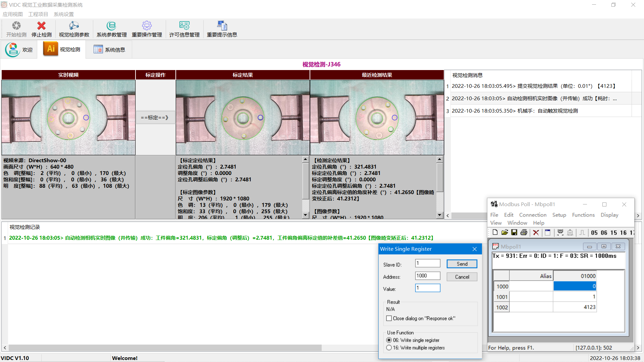Click Disconnect icon in Modbus Poll toolbar

tap(570, 232)
